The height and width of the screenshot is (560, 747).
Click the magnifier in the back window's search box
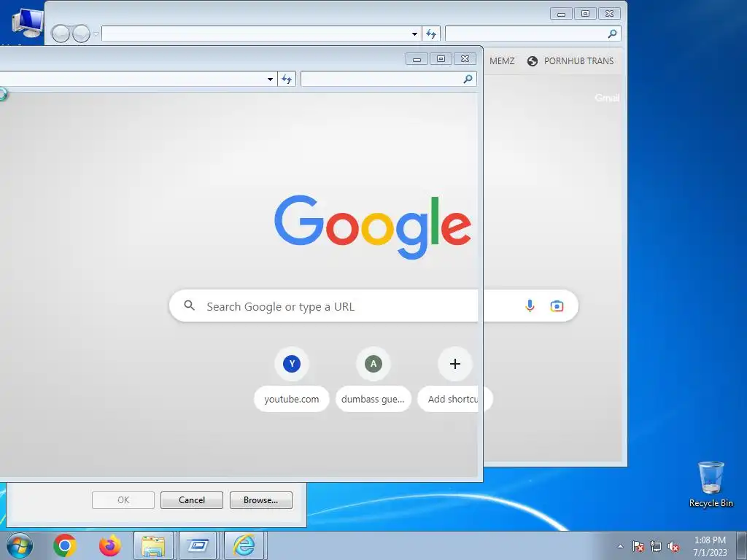click(x=612, y=34)
